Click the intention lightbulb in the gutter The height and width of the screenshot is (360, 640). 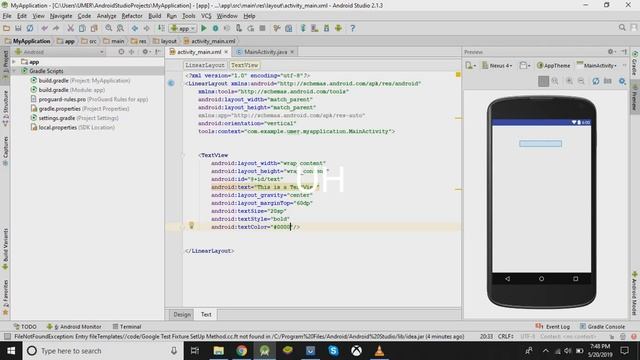click(x=191, y=225)
